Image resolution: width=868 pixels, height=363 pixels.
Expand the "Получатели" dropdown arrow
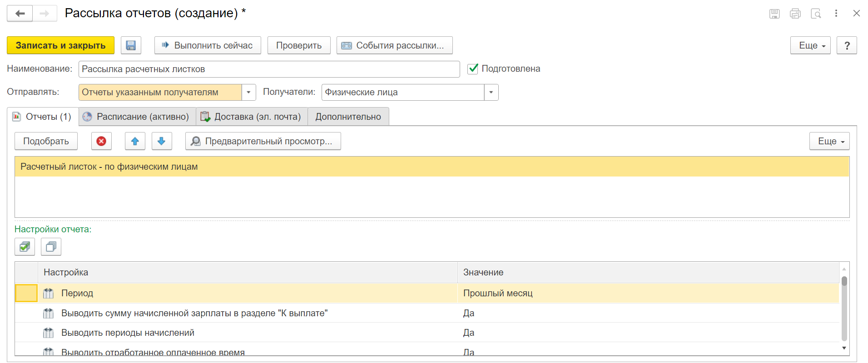coord(491,92)
